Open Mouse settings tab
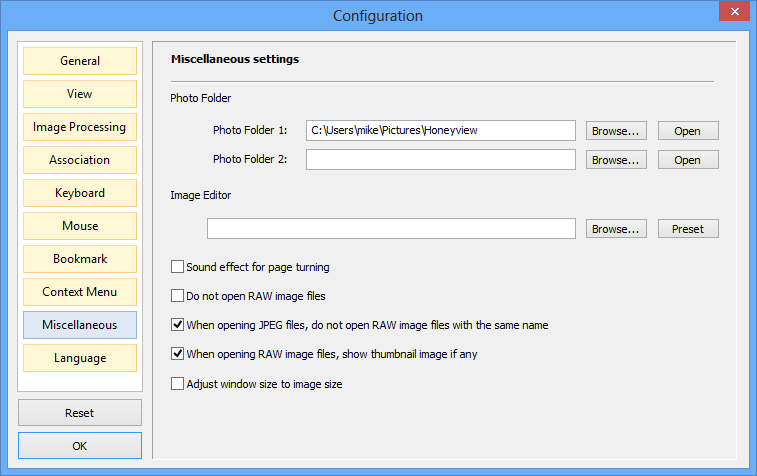This screenshot has width=757, height=476. [x=80, y=226]
